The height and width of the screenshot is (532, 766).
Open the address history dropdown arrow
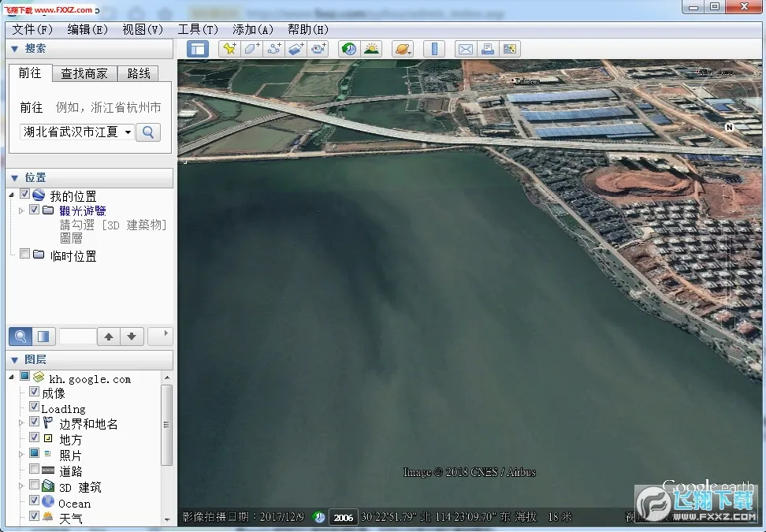pyautogui.click(x=128, y=132)
